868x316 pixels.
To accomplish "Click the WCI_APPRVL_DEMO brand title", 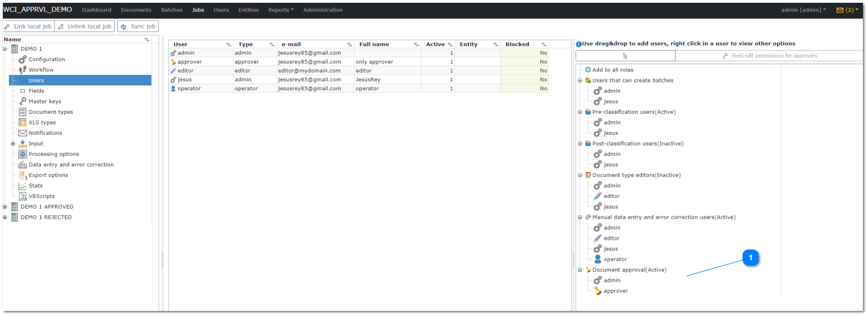I will point(37,10).
